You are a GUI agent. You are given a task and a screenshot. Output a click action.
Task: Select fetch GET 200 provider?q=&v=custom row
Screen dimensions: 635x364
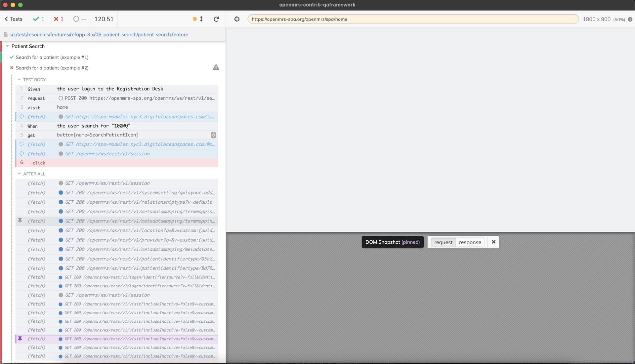click(117, 240)
